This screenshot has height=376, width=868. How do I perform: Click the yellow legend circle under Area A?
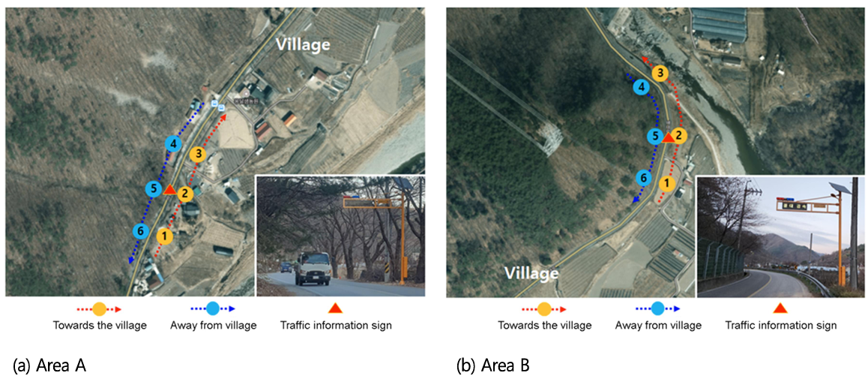tap(100, 309)
